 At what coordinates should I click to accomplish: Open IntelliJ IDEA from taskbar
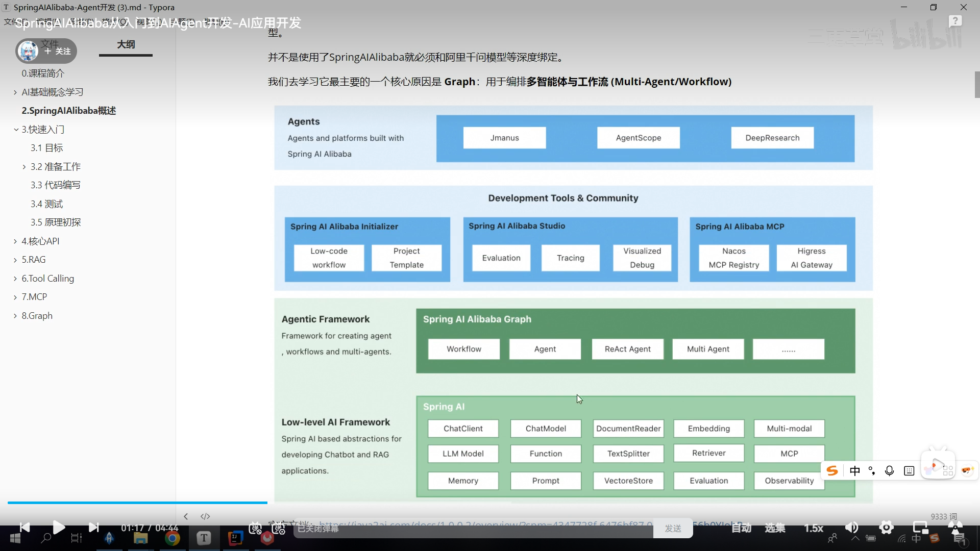click(235, 538)
